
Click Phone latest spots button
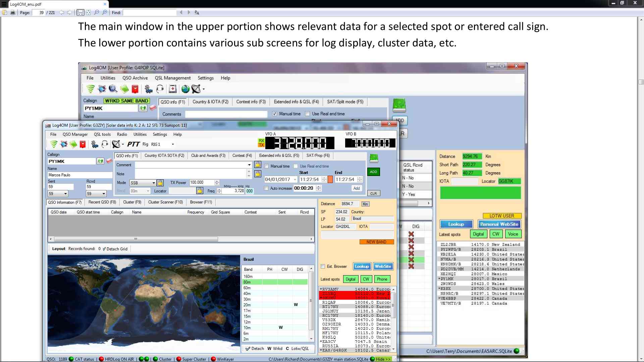point(382,279)
